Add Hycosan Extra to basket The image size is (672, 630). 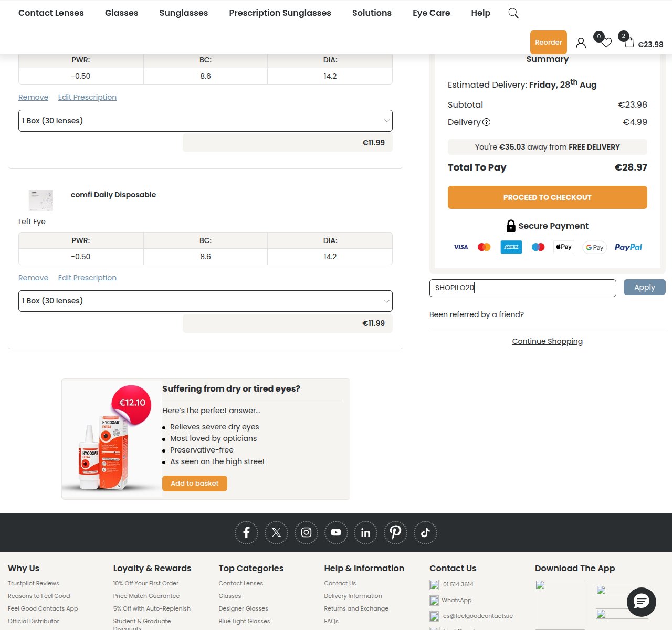195,484
